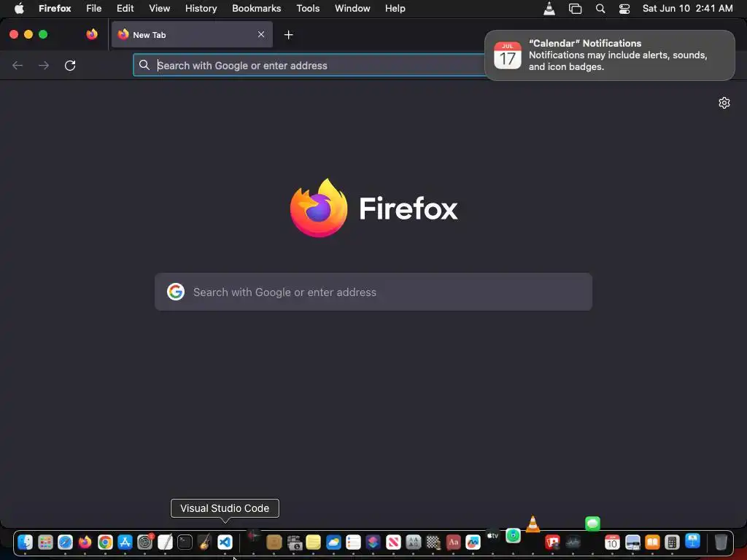Screen dimensions: 747x560
Task: Open System Settings from the Dock
Action: [x=145, y=542]
